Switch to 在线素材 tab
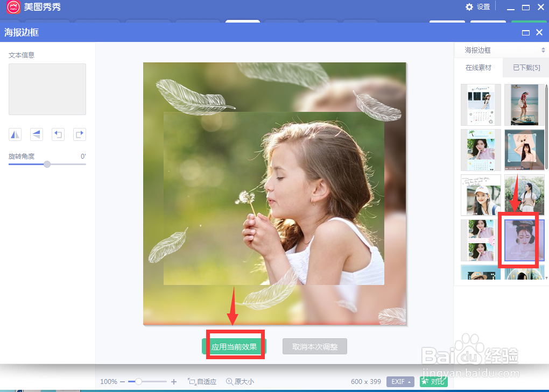 (478, 68)
